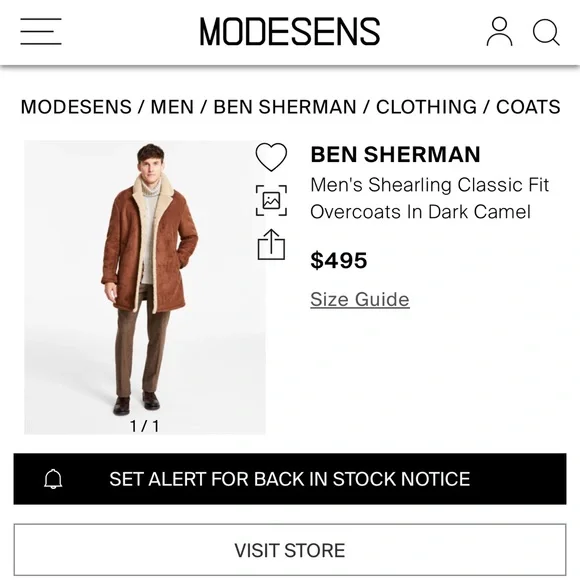
Task: Save item with heart icon
Action: [x=271, y=156]
